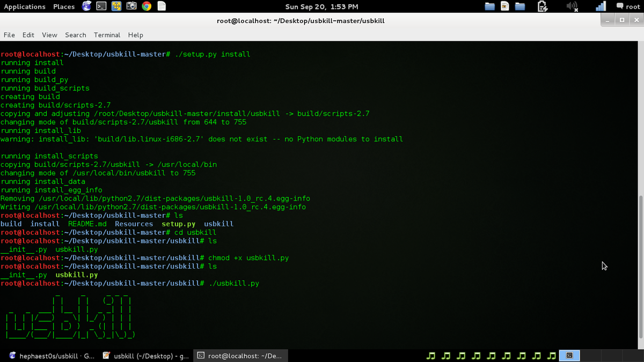Select the active workspace terminal thumbnail

pos(569,356)
